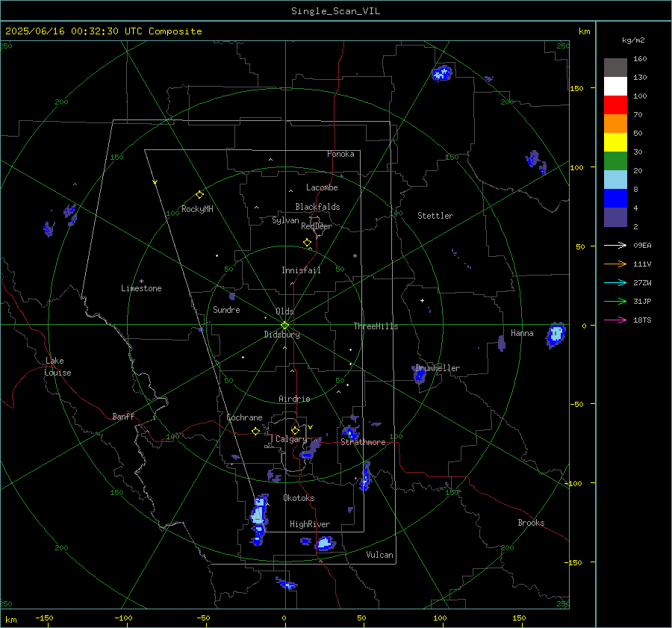
Task: Click the yellow diamond marker above Calgary
Action: tap(295, 430)
